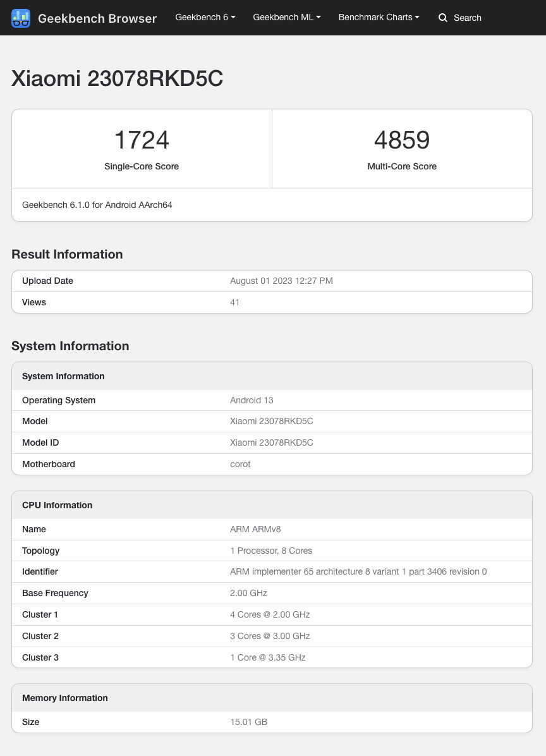Click the Identifier row label
This screenshot has width=546, height=756.
click(x=40, y=572)
